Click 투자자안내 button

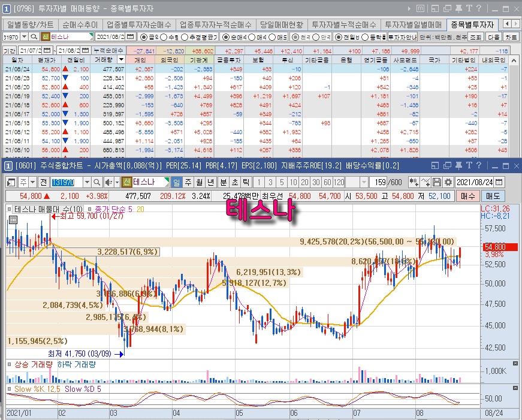pos(403,37)
